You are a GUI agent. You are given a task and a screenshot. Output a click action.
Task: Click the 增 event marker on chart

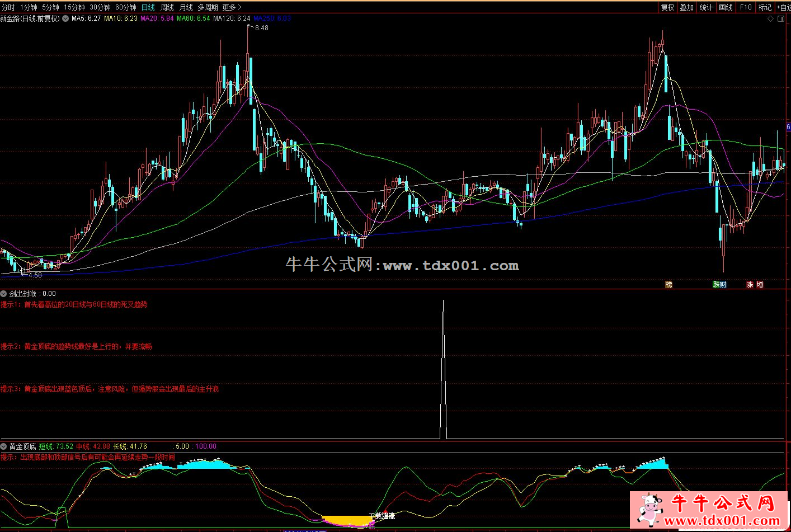click(x=760, y=285)
